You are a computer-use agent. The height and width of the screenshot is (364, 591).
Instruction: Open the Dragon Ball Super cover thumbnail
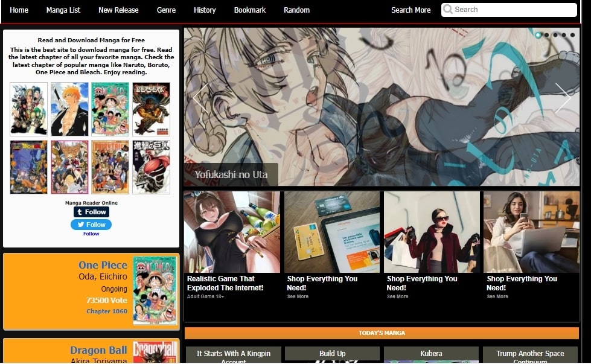[x=28, y=167]
